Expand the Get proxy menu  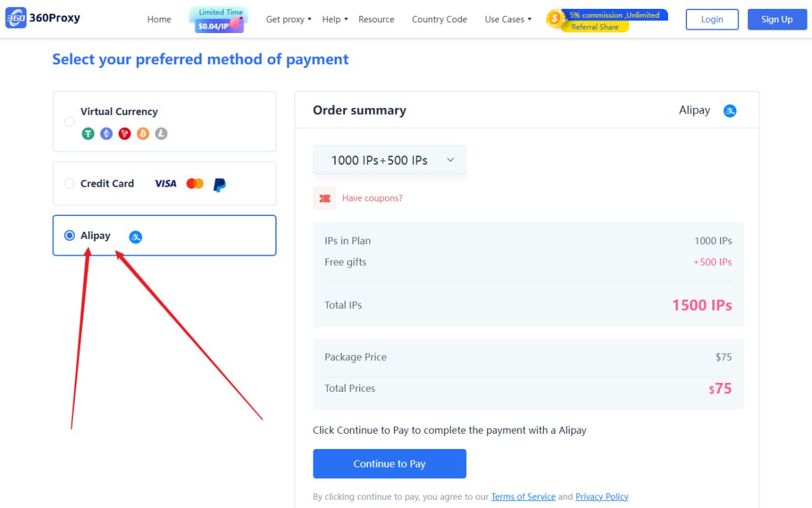click(289, 20)
